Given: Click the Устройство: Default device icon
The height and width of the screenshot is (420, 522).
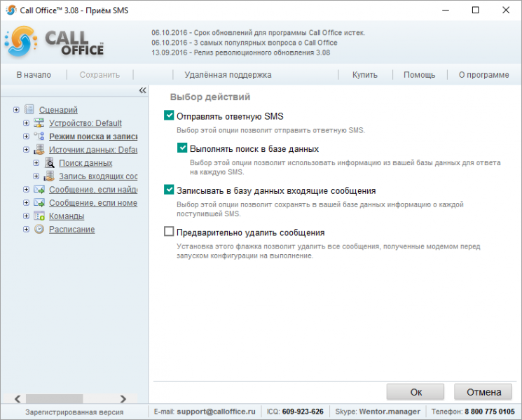Looking at the screenshot, I should pyautogui.click(x=39, y=122).
